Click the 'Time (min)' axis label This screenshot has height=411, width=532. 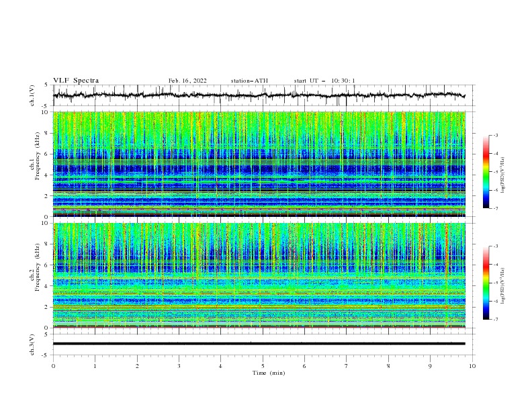coord(269,373)
